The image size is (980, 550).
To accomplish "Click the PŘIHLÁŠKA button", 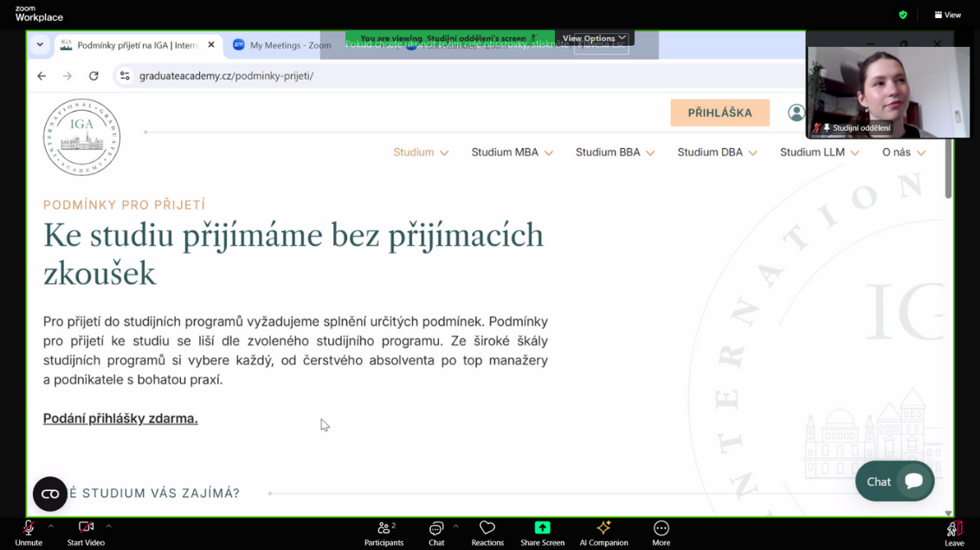I will pyautogui.click(x=719, y=113).
